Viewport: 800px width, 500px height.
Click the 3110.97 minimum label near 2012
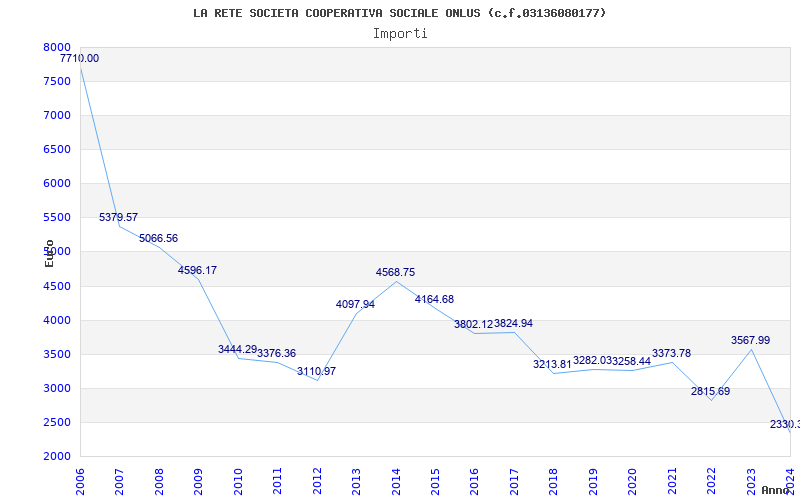tap(316, 371)
